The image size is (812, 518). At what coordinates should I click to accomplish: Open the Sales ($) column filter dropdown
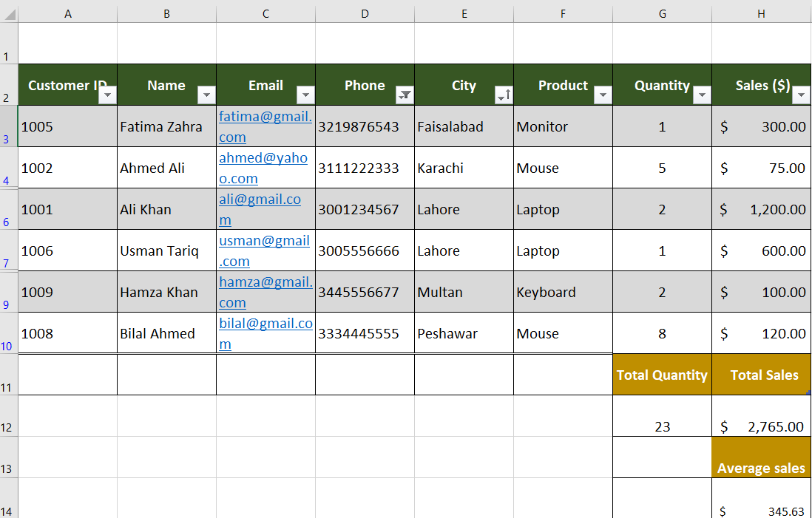(801, 95)
